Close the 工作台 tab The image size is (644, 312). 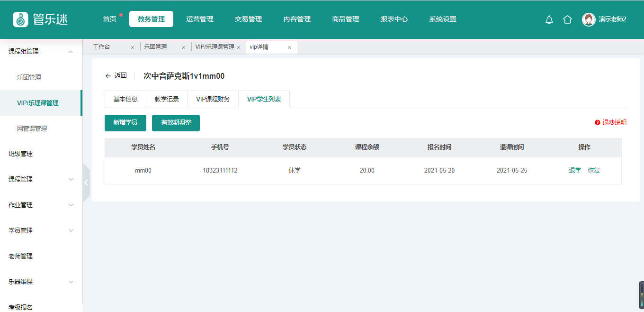(x=133, y=47)
